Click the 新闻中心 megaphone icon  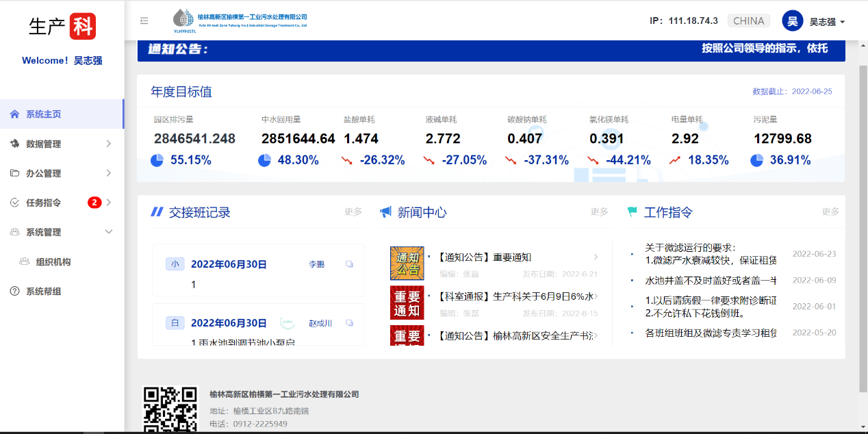(386, 212)
